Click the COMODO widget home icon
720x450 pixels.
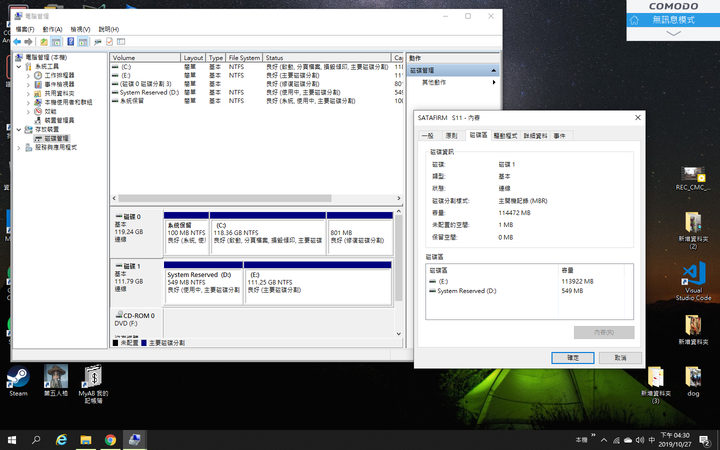(634, 20)
